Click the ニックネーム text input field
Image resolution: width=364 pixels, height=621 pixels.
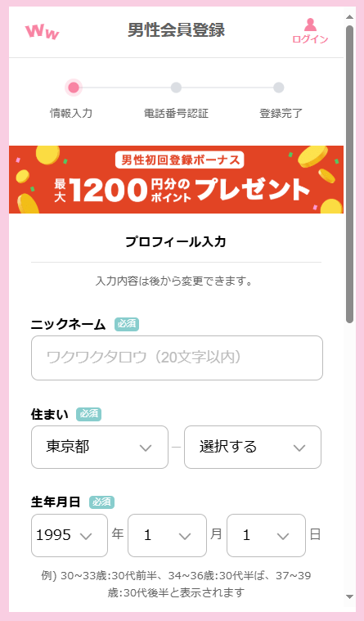[177, 358]
